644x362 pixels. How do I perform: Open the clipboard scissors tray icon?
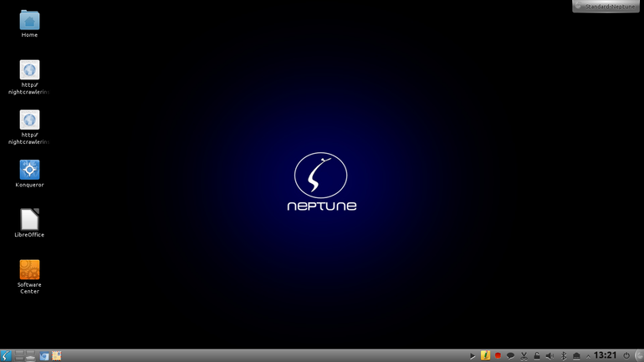point(524,356)
